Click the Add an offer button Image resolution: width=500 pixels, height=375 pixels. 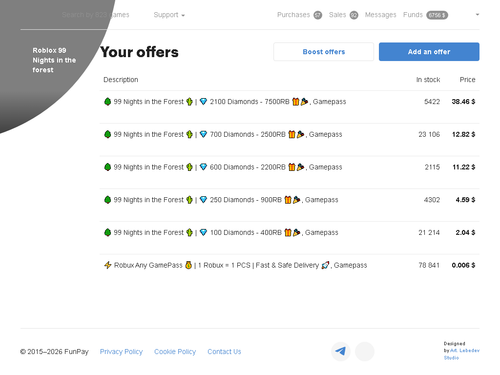429,52
